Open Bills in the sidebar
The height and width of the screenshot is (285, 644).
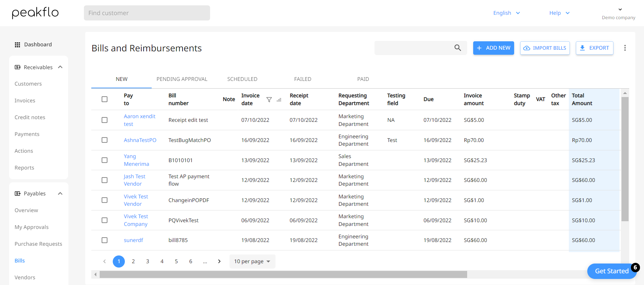20,261
